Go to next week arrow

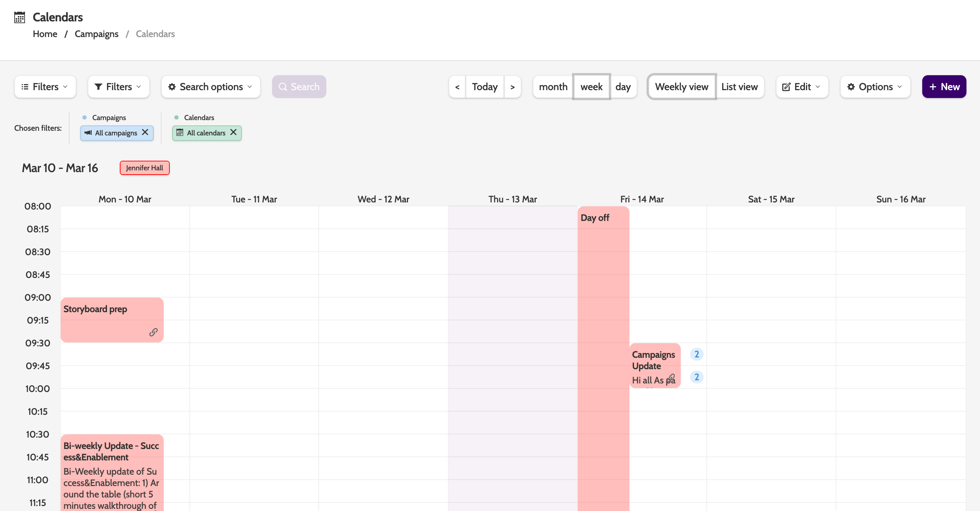pos(512,87)
